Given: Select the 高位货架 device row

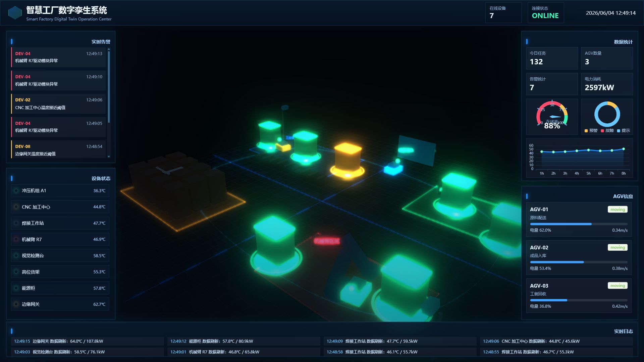Looking at the screenshot, I should click(60, 272).
